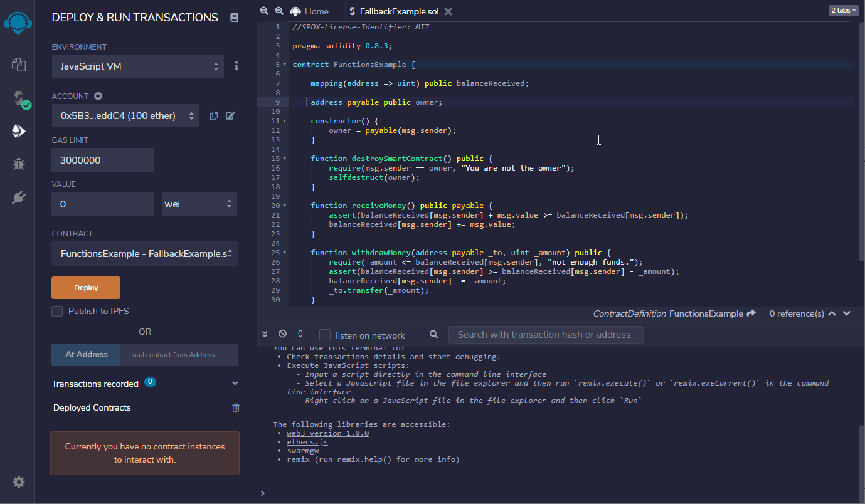The image size is (865, 504).
Task: Clear terminal console icon
Action: click(282, 334)
